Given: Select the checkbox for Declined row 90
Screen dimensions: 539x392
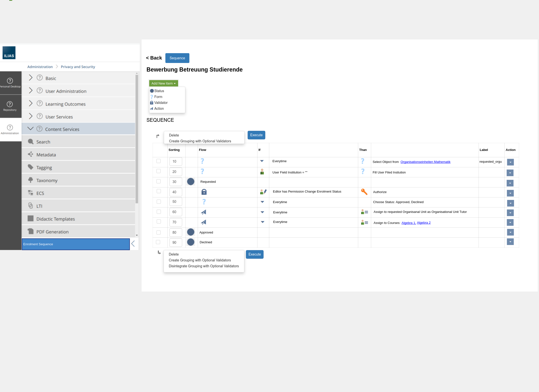Looking at the screenshot, I should tap(158, 242).
